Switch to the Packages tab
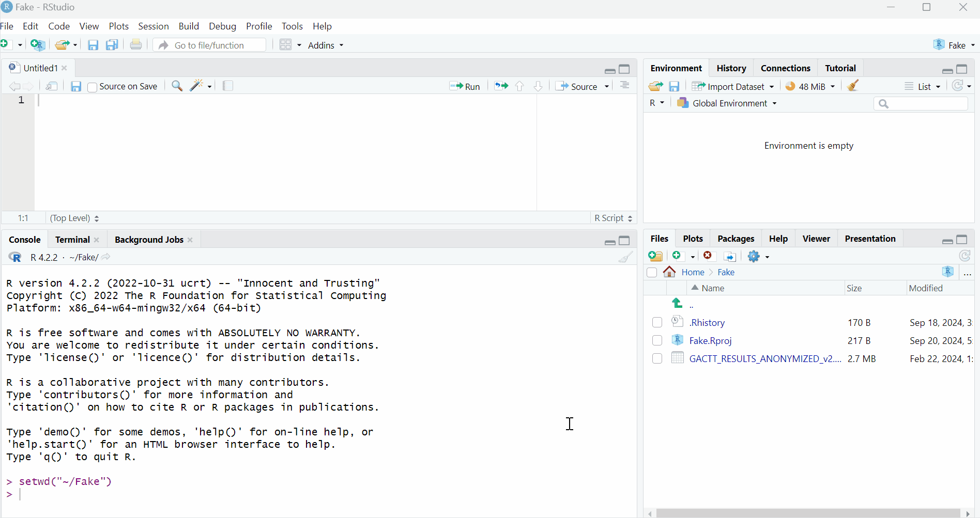The width and height of the screenshot is (980, 518). [736, 239]
